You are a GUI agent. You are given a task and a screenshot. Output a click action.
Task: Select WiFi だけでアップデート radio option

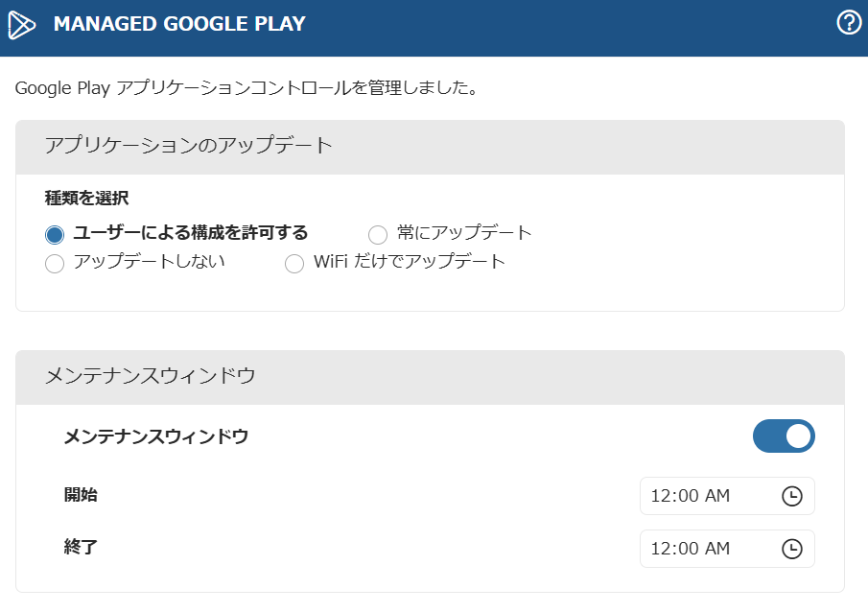pos(294,264)
